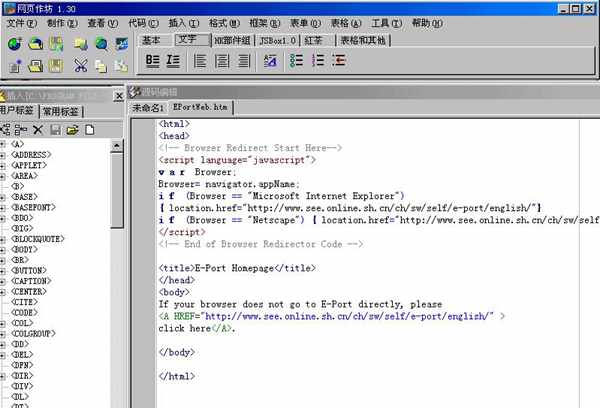Expand the <ADDRESS> tag node
Image resolution: width=600 pixels, height=408 pixels.
3,155
